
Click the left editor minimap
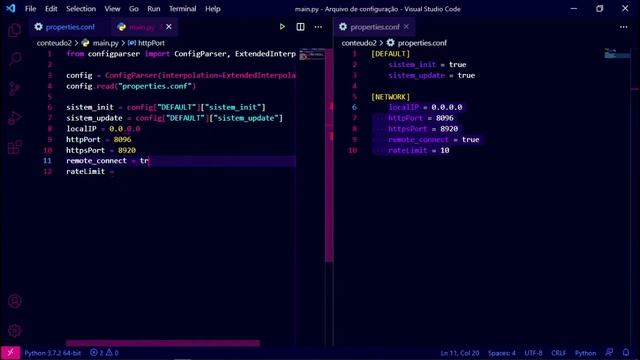[x=311, y=54]
